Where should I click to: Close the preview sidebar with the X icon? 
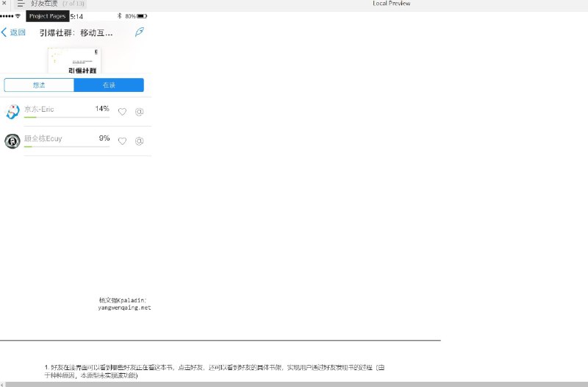pyautogui.click(x=4, y=4)
